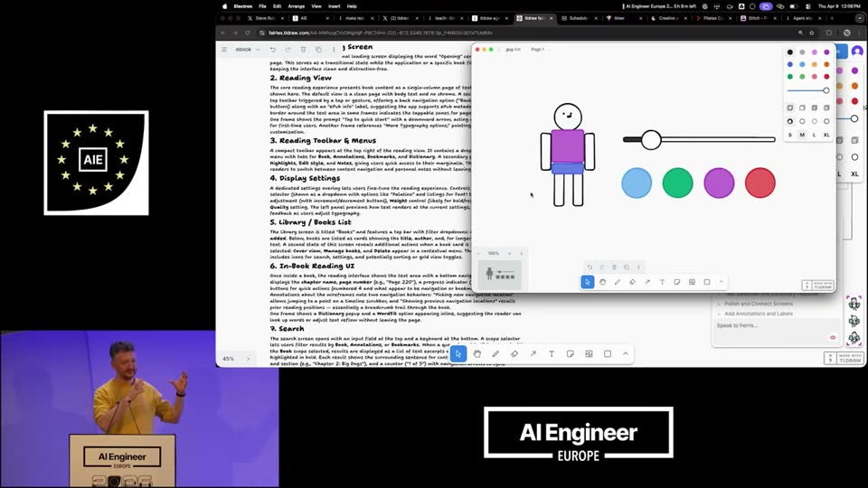
Task: Select the sticky note tool in guy.tldr window
Action: 677,282
